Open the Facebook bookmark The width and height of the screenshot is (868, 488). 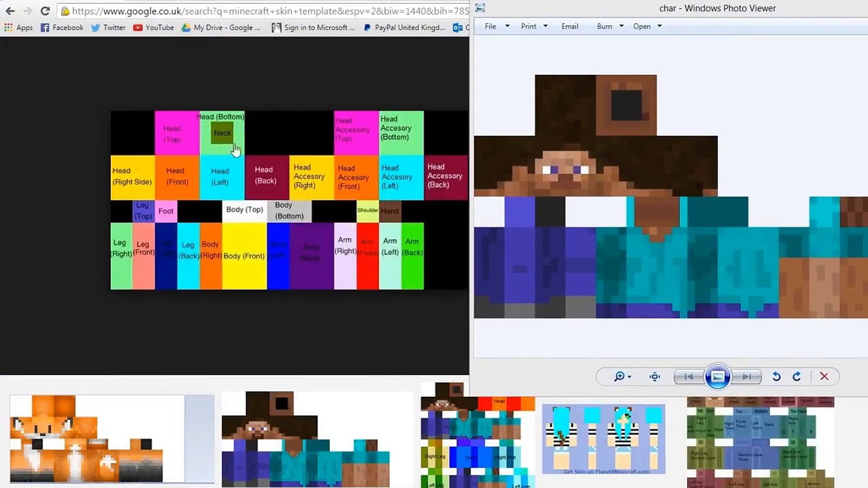62,28
